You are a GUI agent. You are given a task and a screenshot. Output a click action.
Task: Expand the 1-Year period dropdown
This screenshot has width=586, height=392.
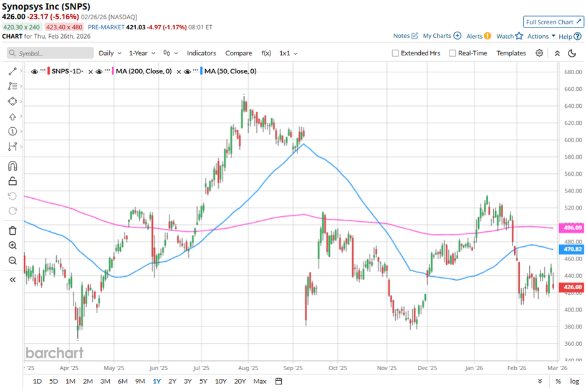[142, 54]
